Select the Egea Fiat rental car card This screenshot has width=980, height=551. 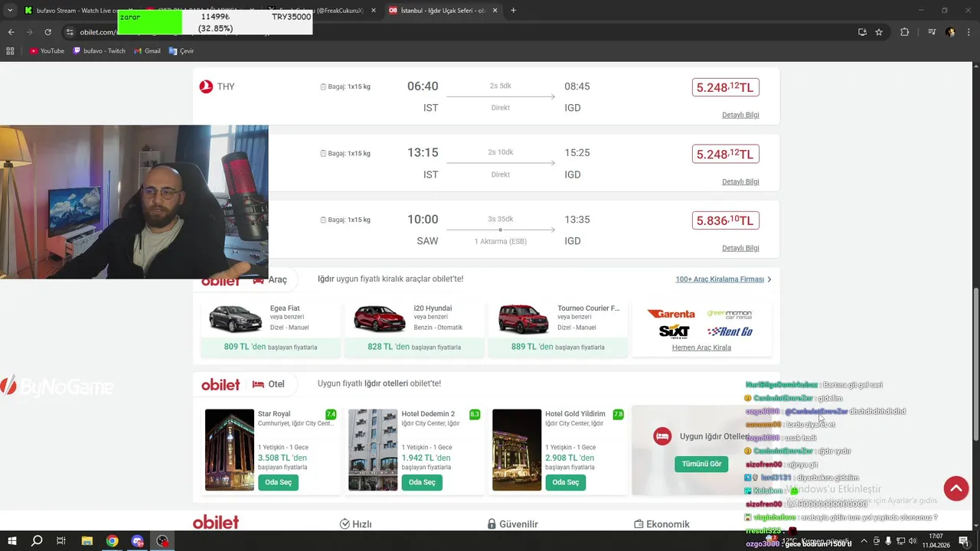coord(270,329)
